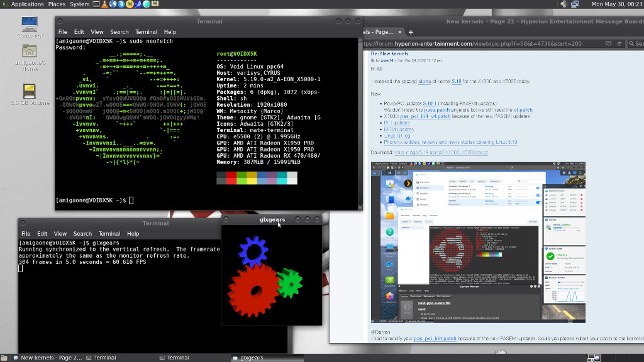Click the browser search box
644x362 pixels.
(x=636, y=43)
